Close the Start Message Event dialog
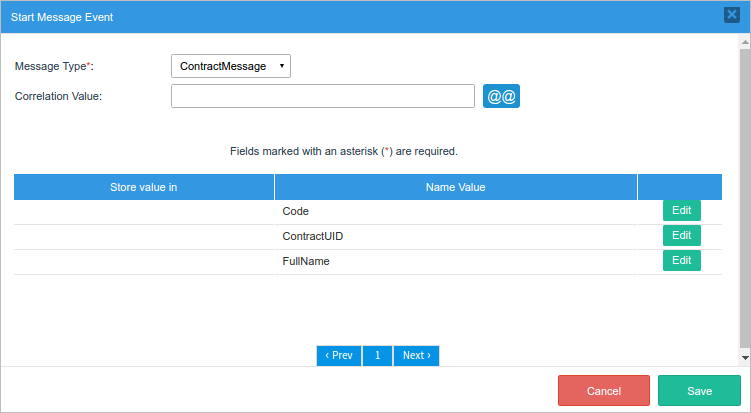Viewport: 751px width, 413px height. [x=731, y=15]
